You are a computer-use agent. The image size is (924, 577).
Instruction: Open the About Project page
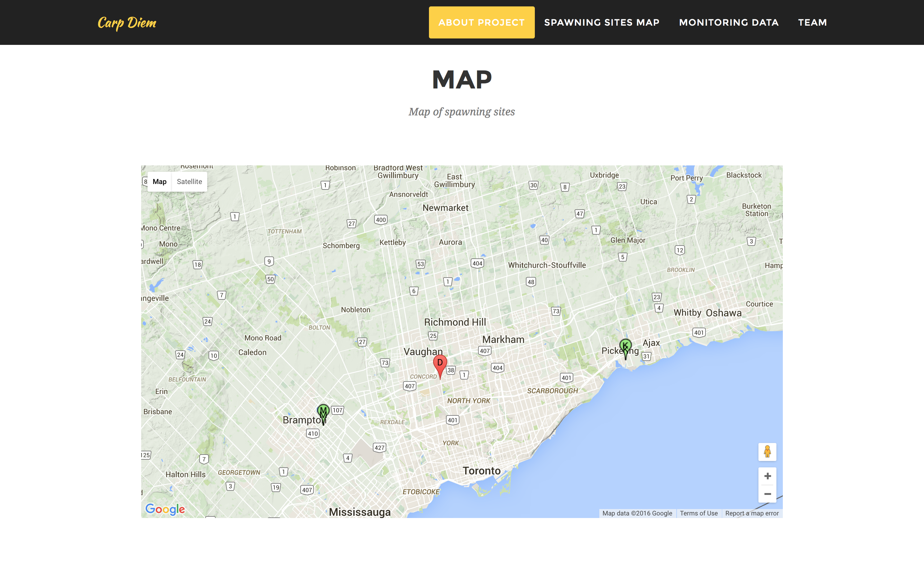[x=482, y=22]
